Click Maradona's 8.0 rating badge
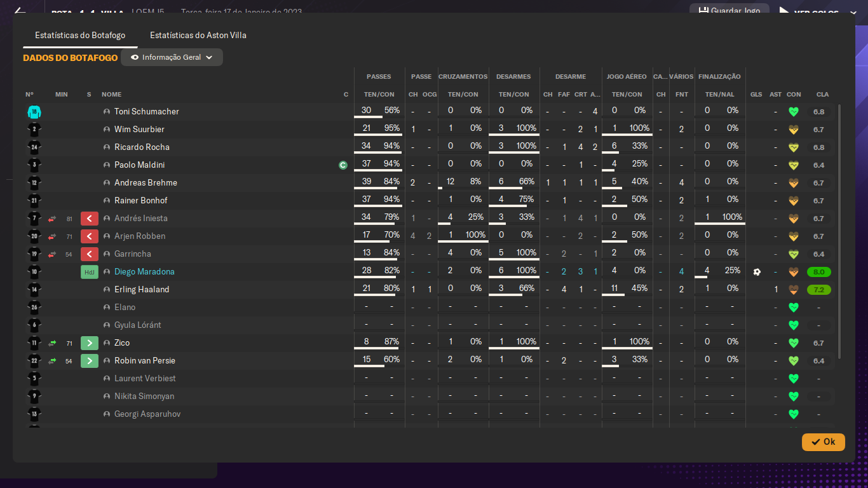The image size is (868, 488). click(x=818, y=272)
